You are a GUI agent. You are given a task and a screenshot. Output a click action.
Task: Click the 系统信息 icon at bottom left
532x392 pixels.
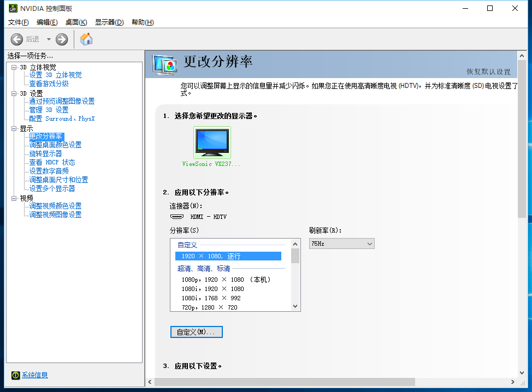(x=16, y=375)
